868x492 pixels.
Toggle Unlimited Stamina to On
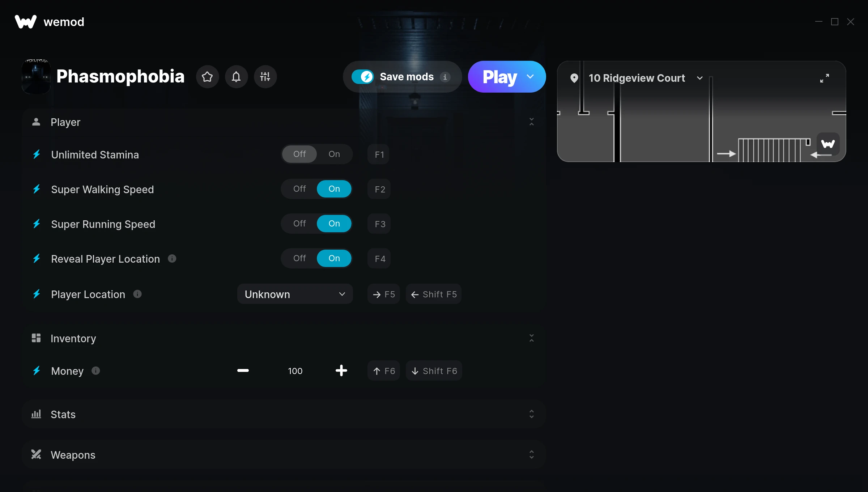333,154
